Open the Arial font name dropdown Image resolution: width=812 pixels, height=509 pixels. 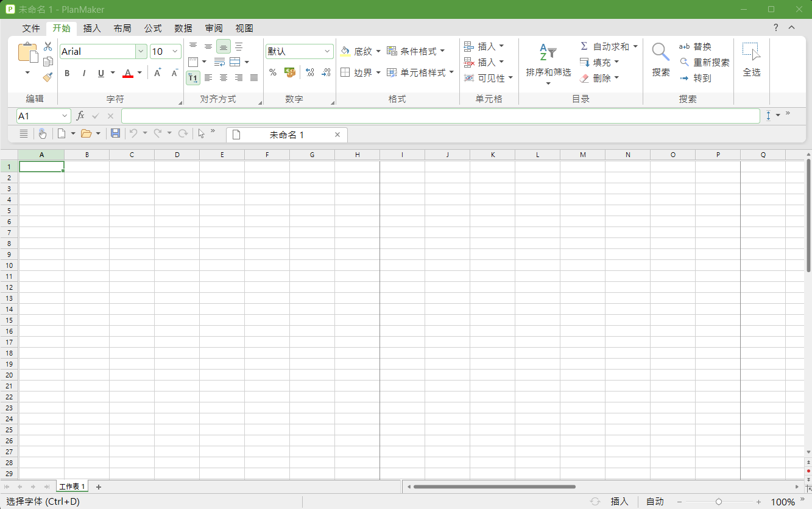[141, 52]
